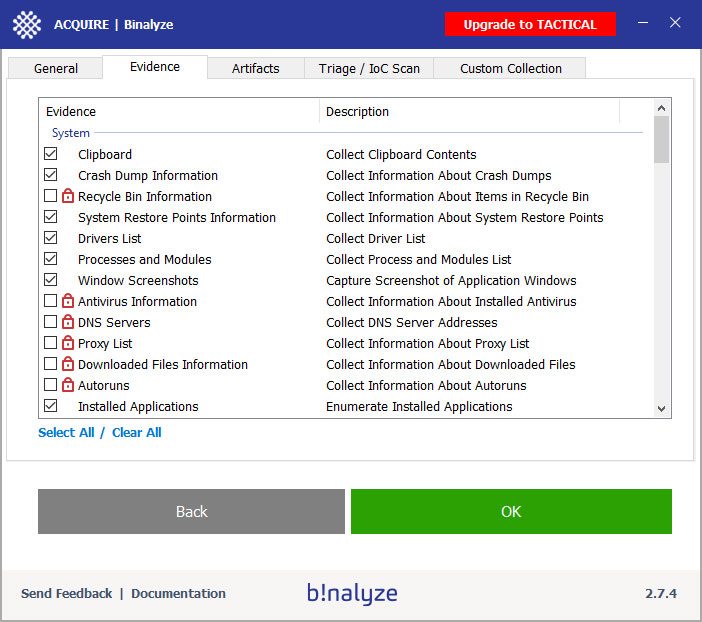Open the Triage / IoC Scan tab
The image size is (702, 622).
click(369, 69)
